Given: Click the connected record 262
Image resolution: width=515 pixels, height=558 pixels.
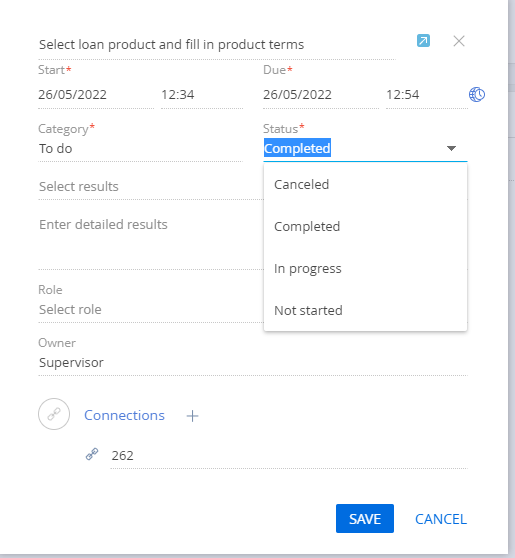Looking at the screenshot, I should 122,456.
